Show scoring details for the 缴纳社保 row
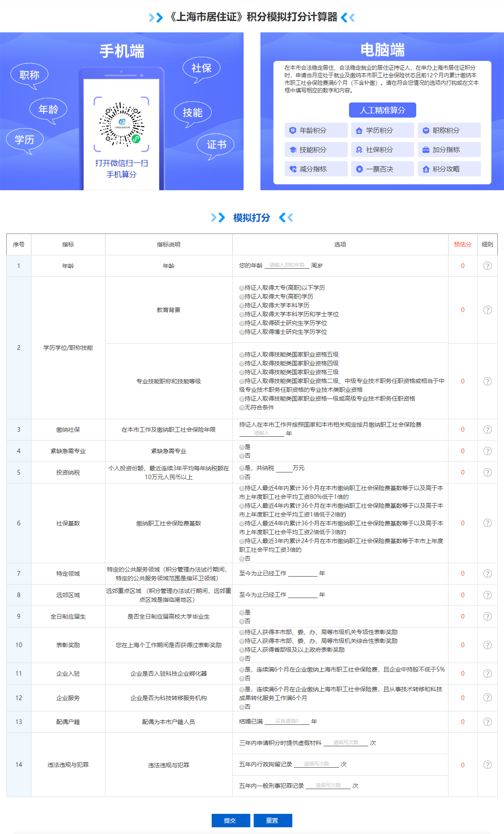 pos(487,430)
